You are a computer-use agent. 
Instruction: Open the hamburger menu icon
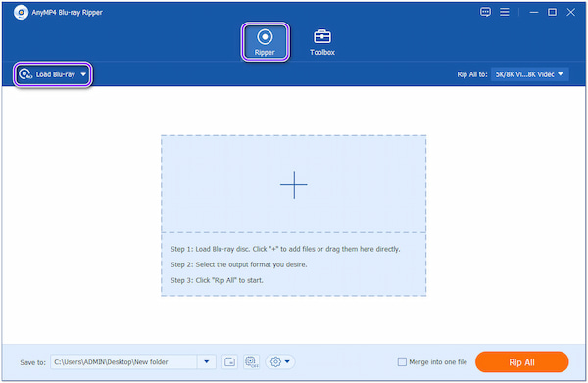pos(505,12)
